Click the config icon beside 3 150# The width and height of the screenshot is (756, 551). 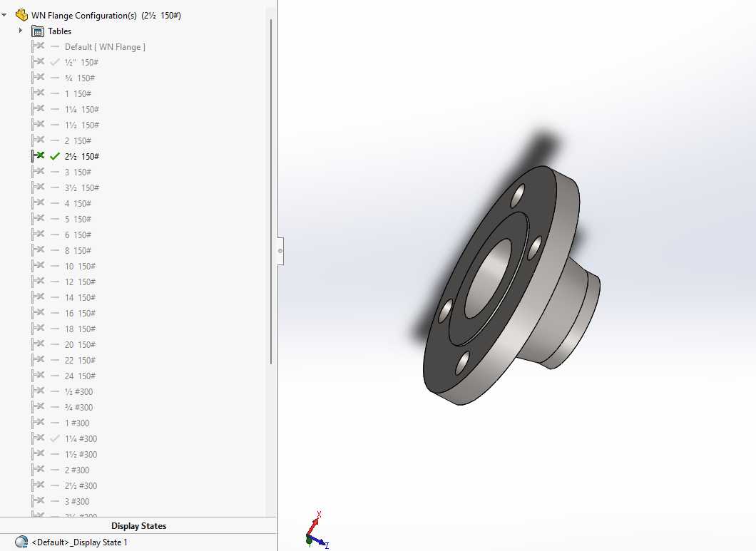(38, 172)
